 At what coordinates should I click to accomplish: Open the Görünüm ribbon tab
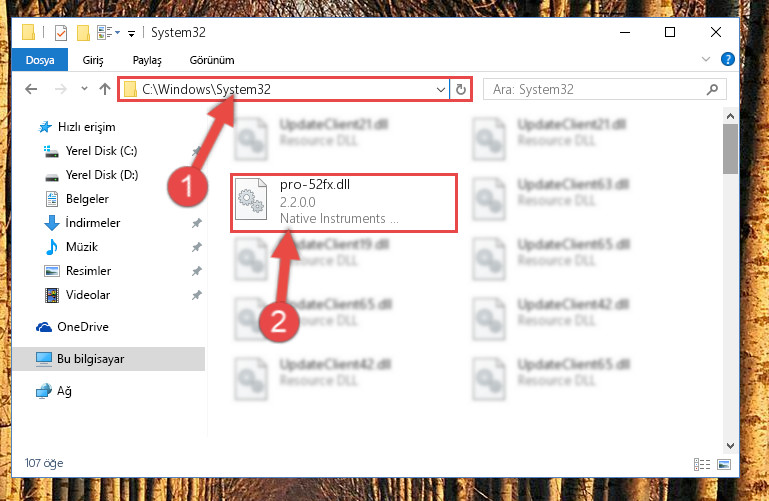point(212,60)
